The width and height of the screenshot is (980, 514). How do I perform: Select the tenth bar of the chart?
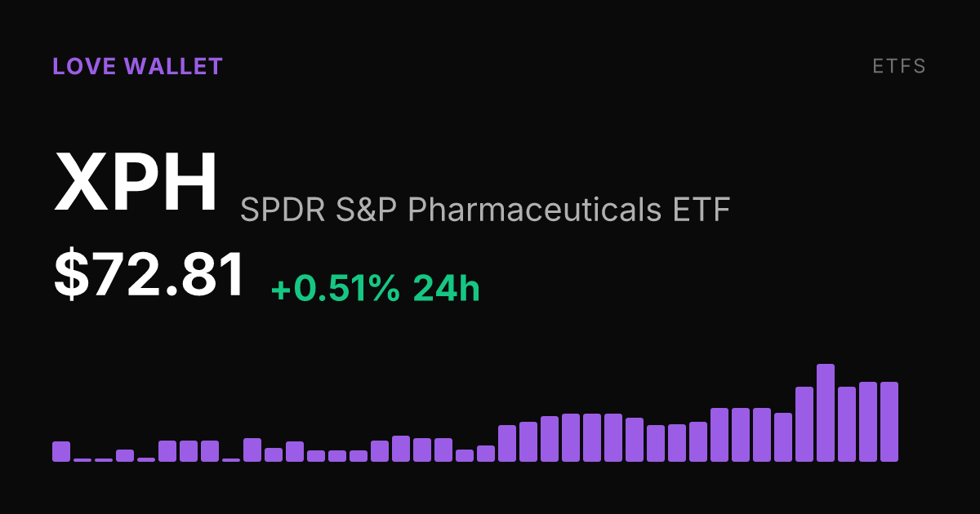[x=252, y=450]
